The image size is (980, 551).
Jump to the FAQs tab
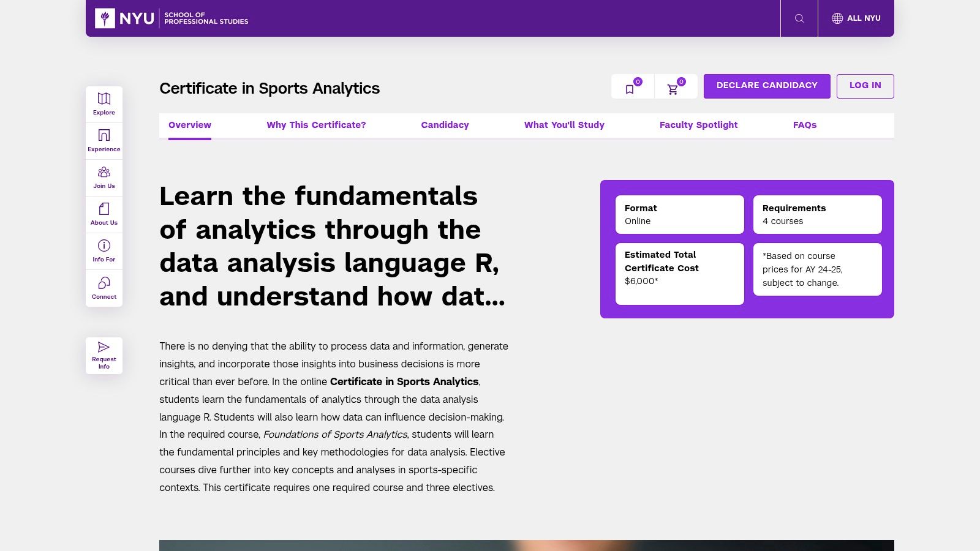click(x=805, y=125)
